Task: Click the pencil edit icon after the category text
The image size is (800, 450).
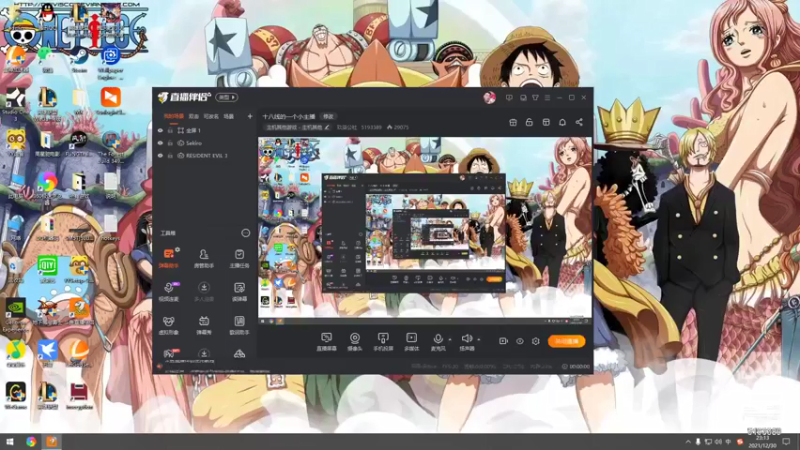Action: pos(327,128)
